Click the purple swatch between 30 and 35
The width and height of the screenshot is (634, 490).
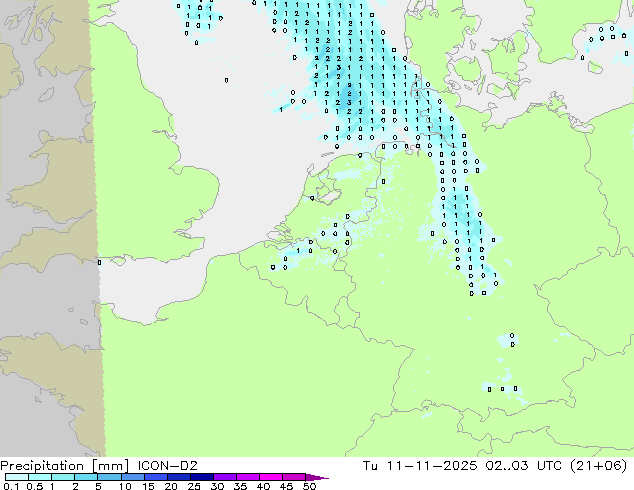225,477
